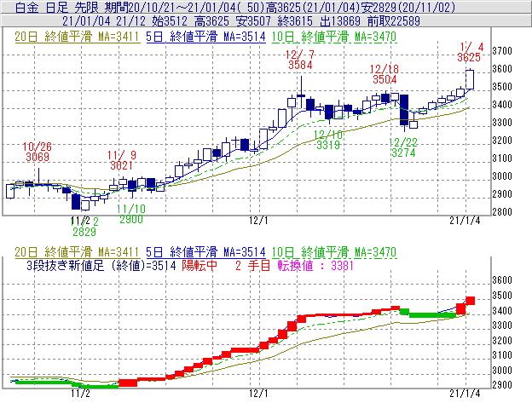The width and height of the screenshot is (532, 403).
Task: Select 10日 終値平滑 legend of the lower chart
Action: pos(334,252)
